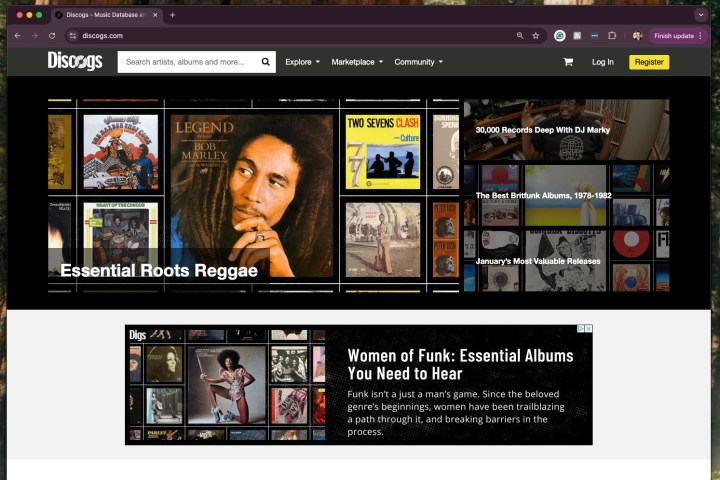Viewport: 720px width, 480px height.
Task: Click the Log In link
Action: pyautogui.click(x=602, y=62)
